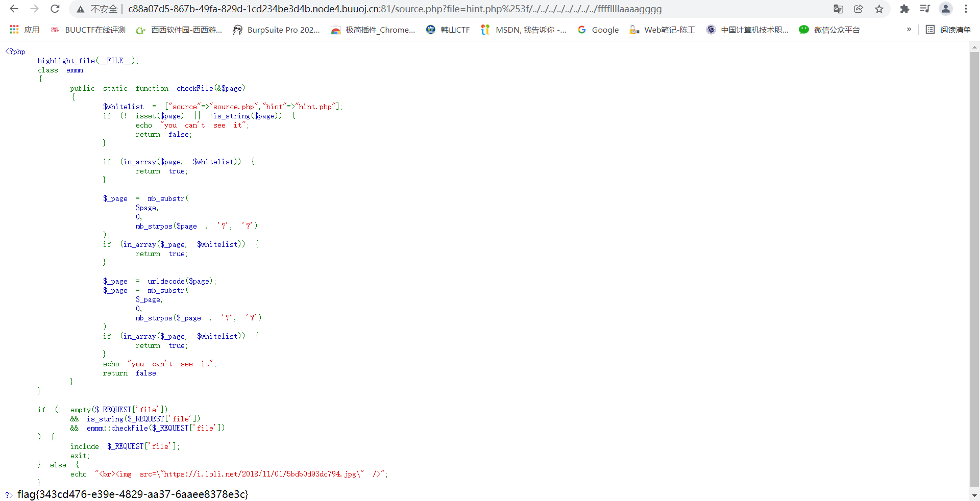Click the scrollbar down arrow
980x501 pixels.
coord(974,495)
